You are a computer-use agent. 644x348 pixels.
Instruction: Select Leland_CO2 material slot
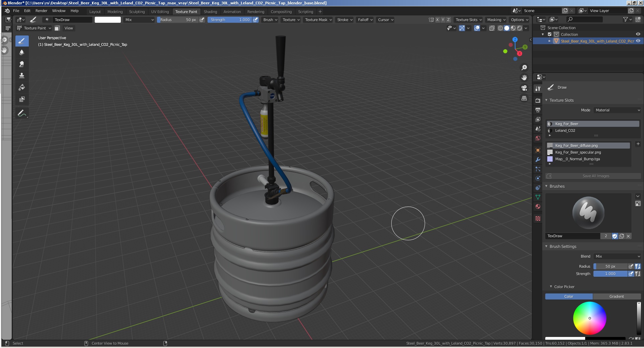point(593,130)
